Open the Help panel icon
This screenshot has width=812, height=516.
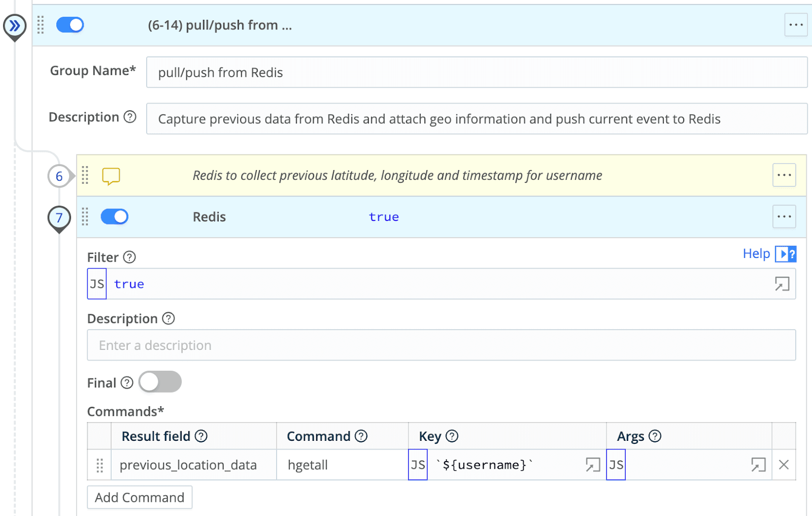[786, 254]
